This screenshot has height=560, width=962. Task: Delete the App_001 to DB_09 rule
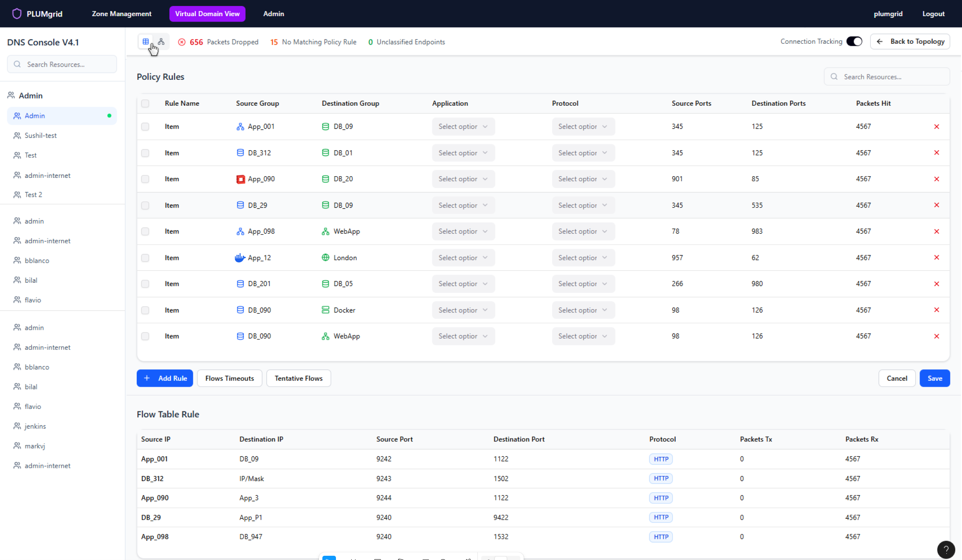pos(936,127)
